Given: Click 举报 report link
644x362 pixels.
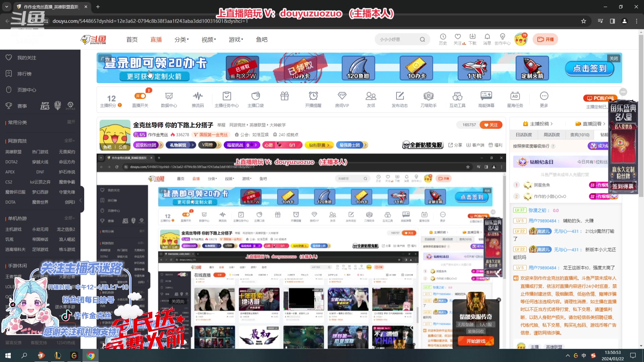Looking at the screenshot, I should click(x=221, y=125).
